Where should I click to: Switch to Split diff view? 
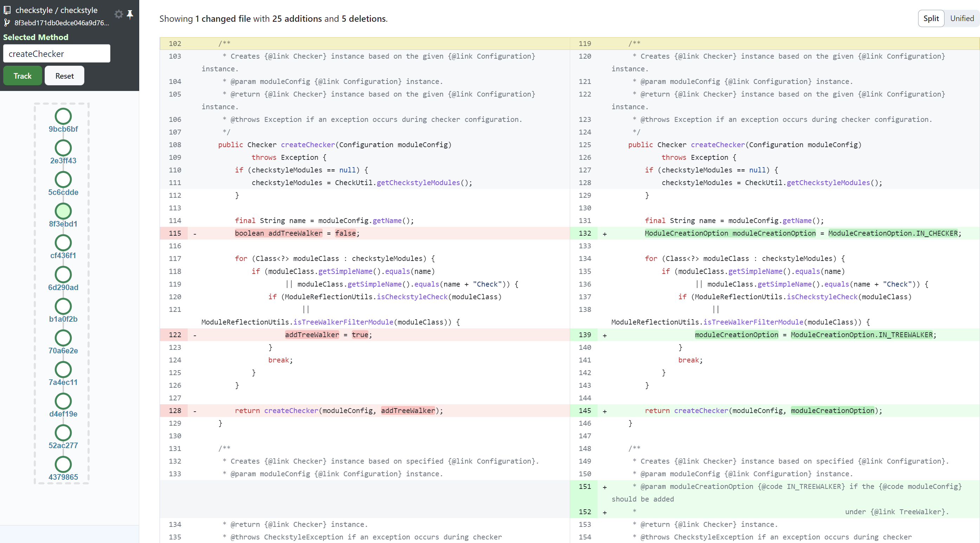click(930, 19)
